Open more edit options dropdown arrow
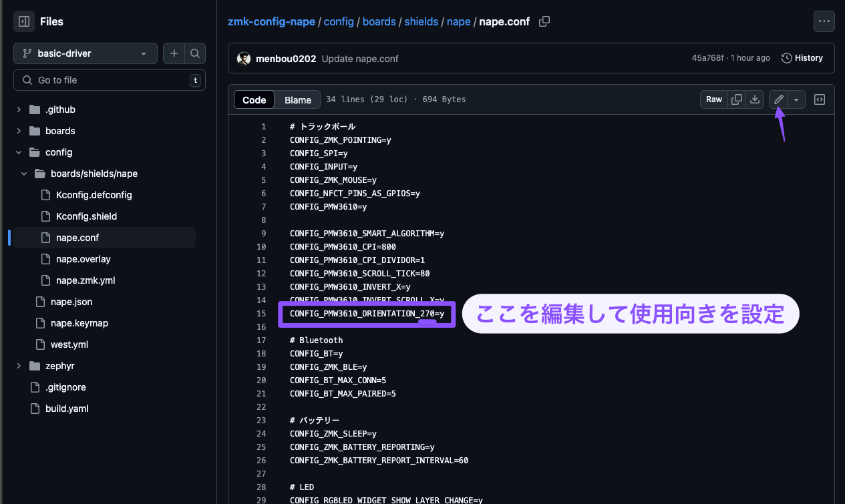 pyautogui.click(x=796, y=99)
